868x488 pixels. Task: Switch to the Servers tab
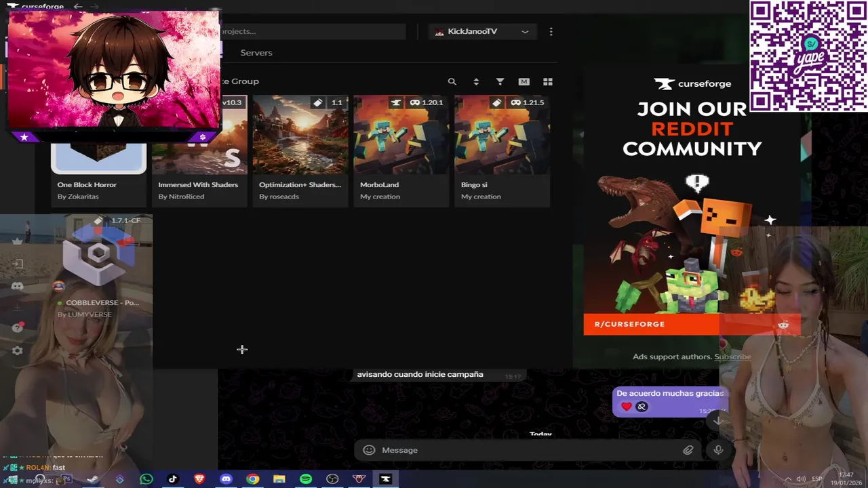coord(256,53)
